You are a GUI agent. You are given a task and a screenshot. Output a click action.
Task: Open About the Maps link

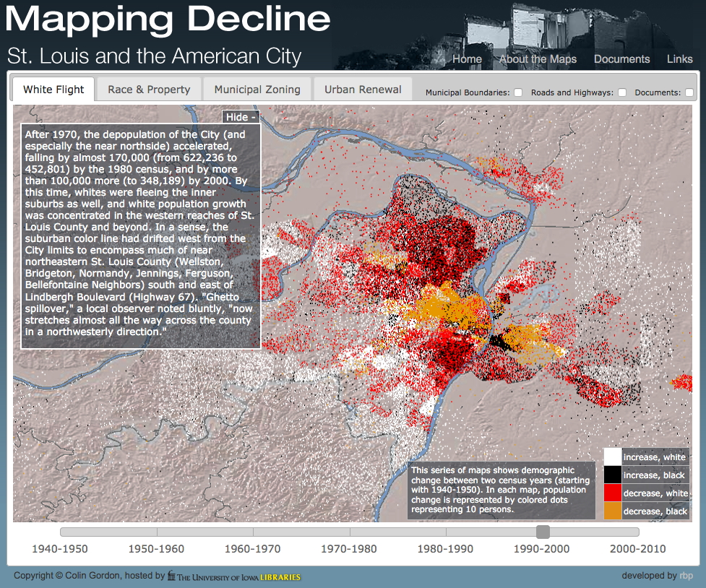coord(538,59)
